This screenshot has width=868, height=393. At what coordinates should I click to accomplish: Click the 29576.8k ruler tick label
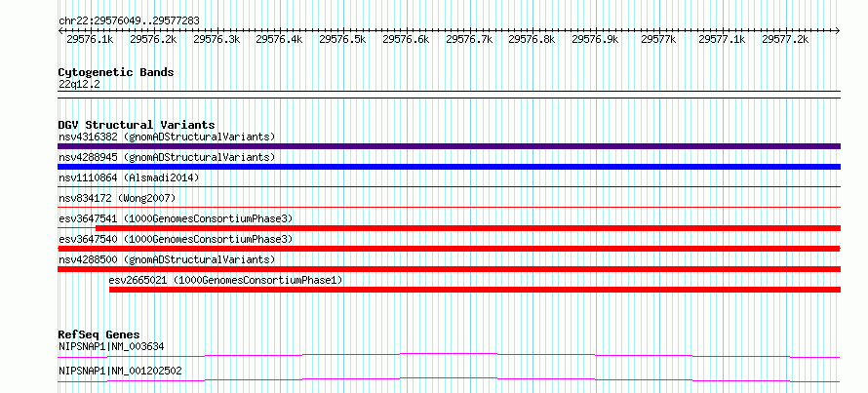pyautogui.click(x=532, y=39)
